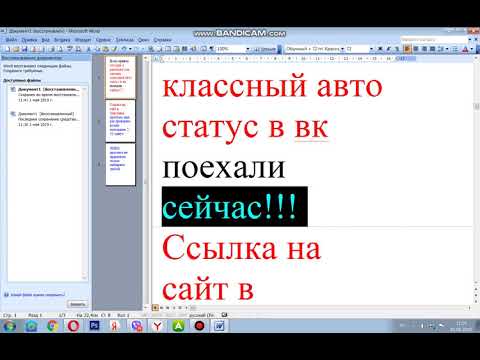Click the line spacing icon

click(x=440, y=49)
